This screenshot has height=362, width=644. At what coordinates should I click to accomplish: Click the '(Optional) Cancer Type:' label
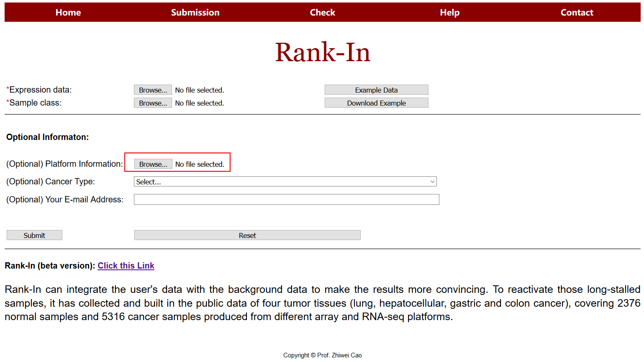[x=51, y=181]
